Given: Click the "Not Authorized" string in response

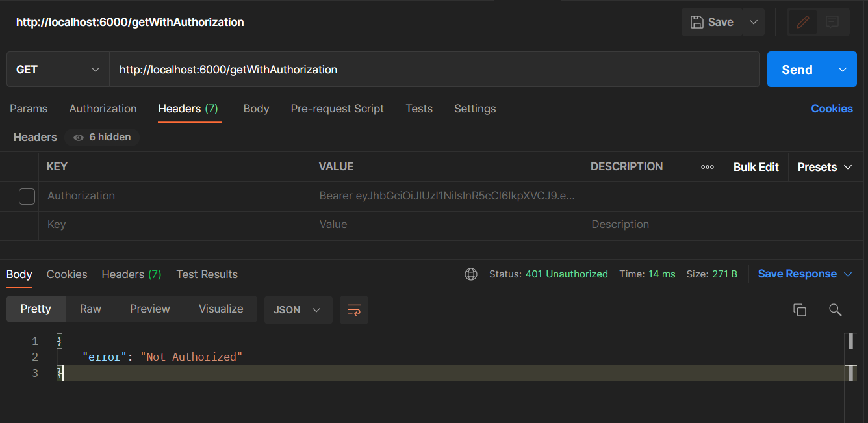Looking at the screenshot, I should click(191, 357).
